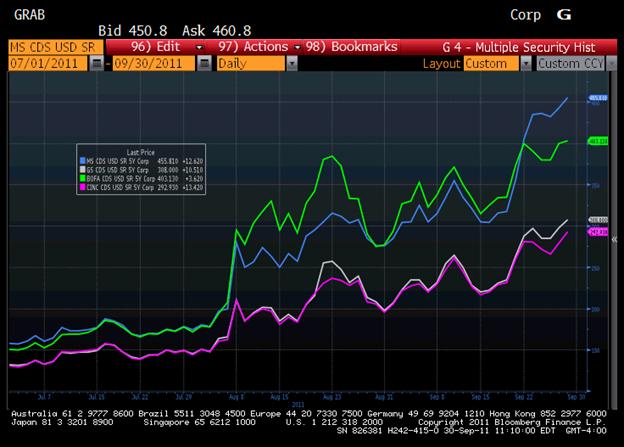The image size is (624, 447).
Task: Click the 98) Bookmarks button
Action: click(x=355, y=47)
